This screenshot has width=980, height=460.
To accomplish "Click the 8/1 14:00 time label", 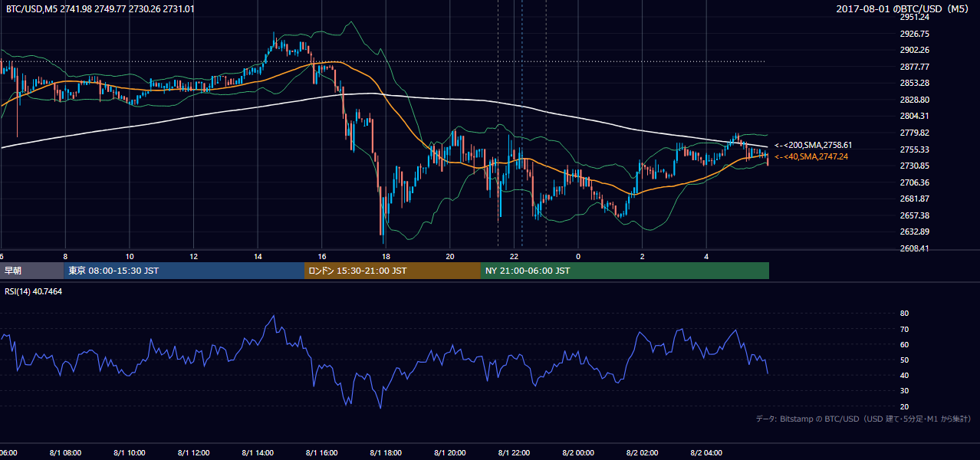I will (x=258, y=452).
